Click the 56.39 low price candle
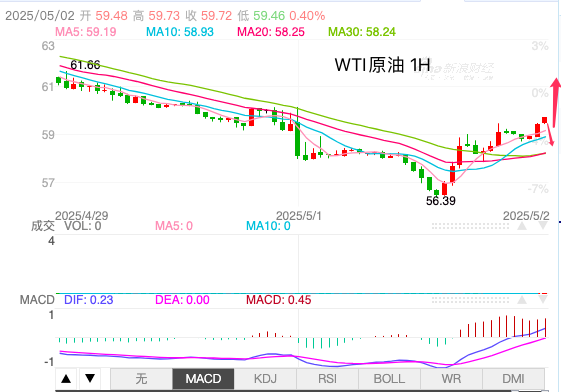Screen dimensions: 561x392 pos(444,188)
